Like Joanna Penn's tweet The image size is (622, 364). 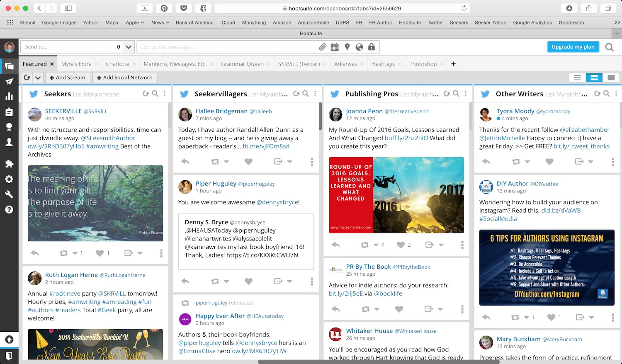(x=401, y=245)
